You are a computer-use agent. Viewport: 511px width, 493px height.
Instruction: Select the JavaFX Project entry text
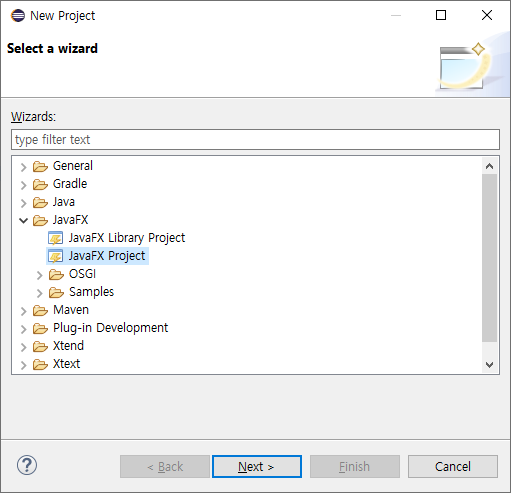click(107, 256)
